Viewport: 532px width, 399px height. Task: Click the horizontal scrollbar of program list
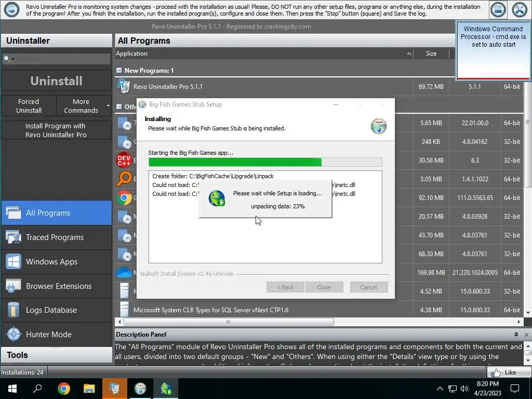[x=229, y=322]
